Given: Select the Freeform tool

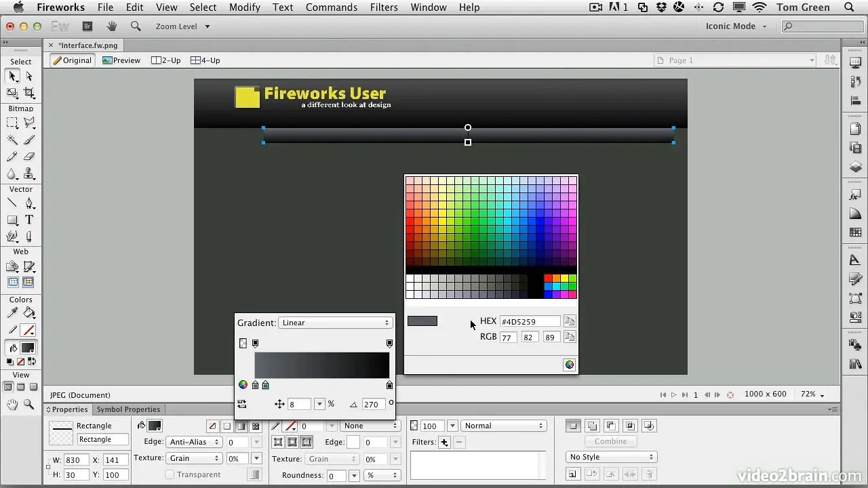Looking at the screenshot, I should click(x=13, y=237).
